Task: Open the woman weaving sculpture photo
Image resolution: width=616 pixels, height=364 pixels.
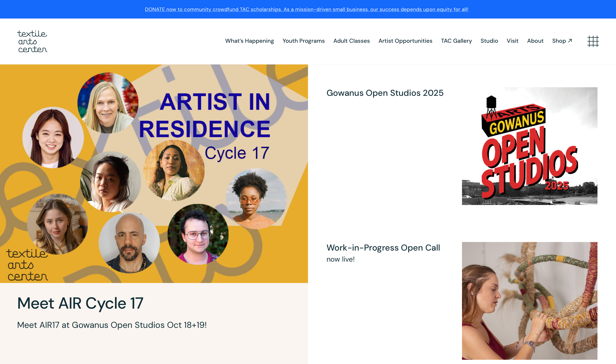Action: coord(529,301)
